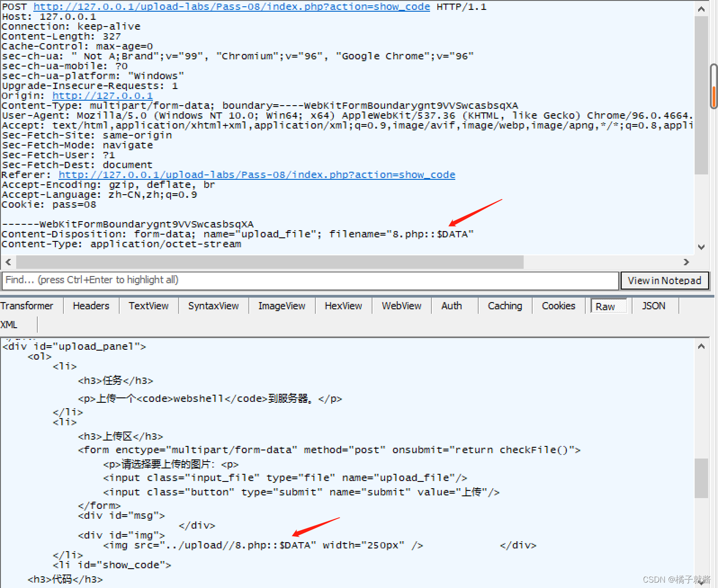The height and width of the screenshot is (588, 718).
Task: Click the sec-ch-ua-platform "Windows" line
Action: [93, 76]
